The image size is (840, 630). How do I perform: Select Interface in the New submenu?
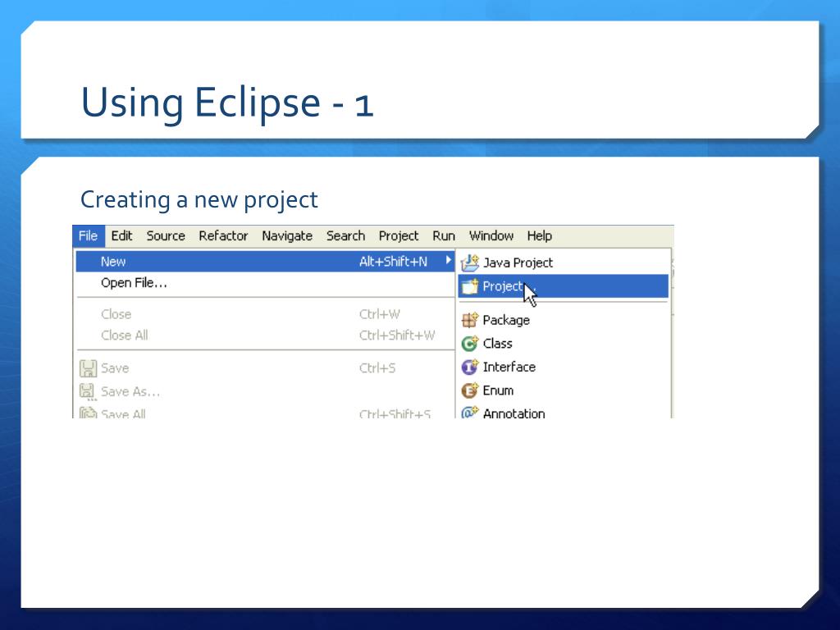click(564, 367)
